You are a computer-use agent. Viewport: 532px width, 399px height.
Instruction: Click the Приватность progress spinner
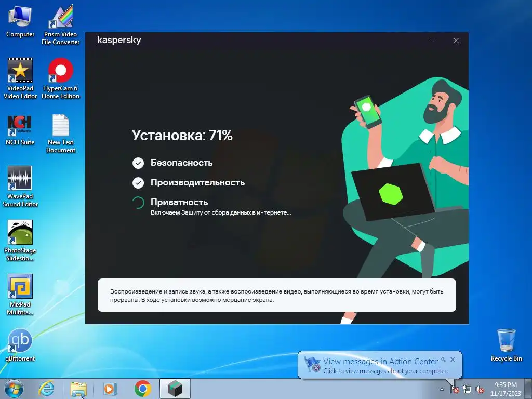[x=138, y=203]
